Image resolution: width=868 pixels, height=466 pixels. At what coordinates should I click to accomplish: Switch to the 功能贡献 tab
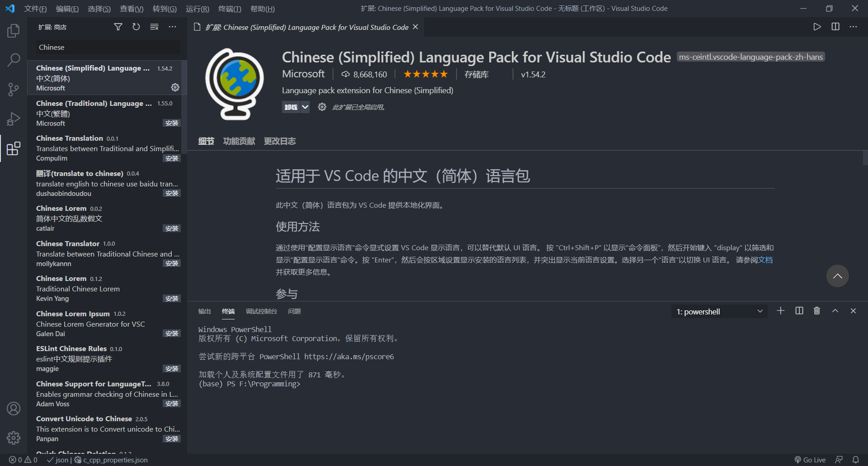tap(239, 141)
